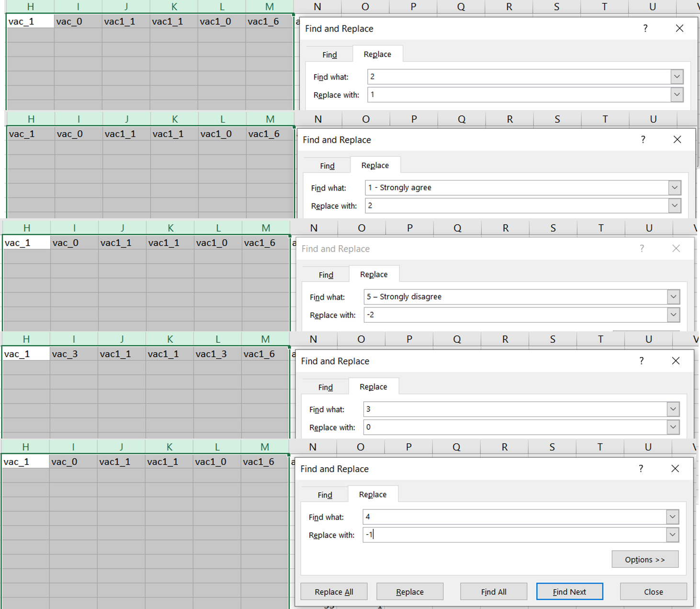The image size is (700, 609).
Task: Select cell containing vac1_3
Action: pos(217,354)
